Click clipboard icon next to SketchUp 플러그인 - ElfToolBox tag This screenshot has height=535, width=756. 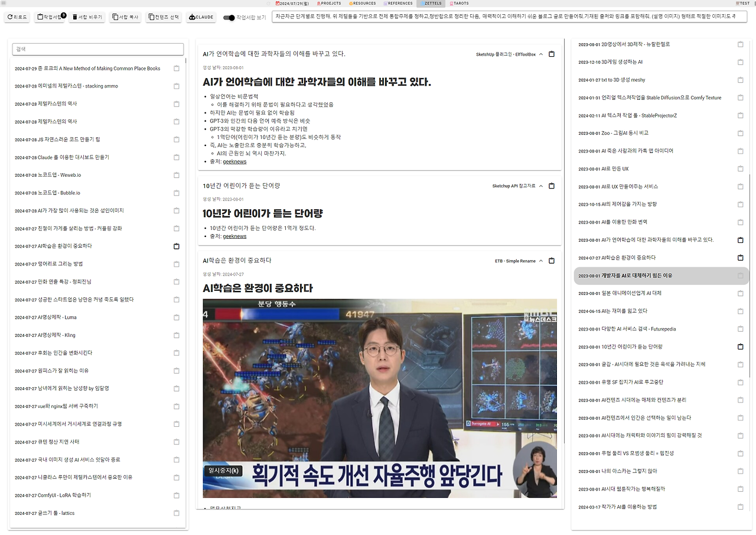[552, 54]
